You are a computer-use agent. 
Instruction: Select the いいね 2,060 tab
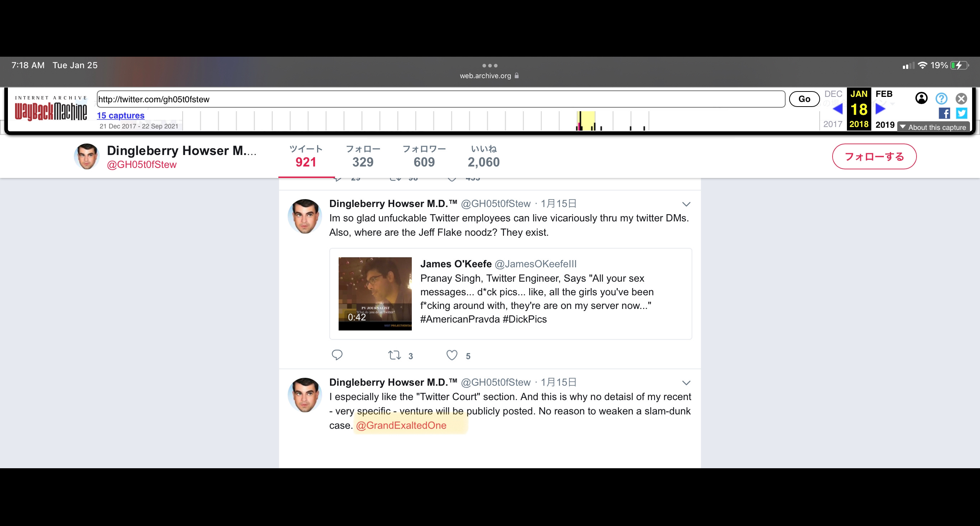(x=484, y=156)
